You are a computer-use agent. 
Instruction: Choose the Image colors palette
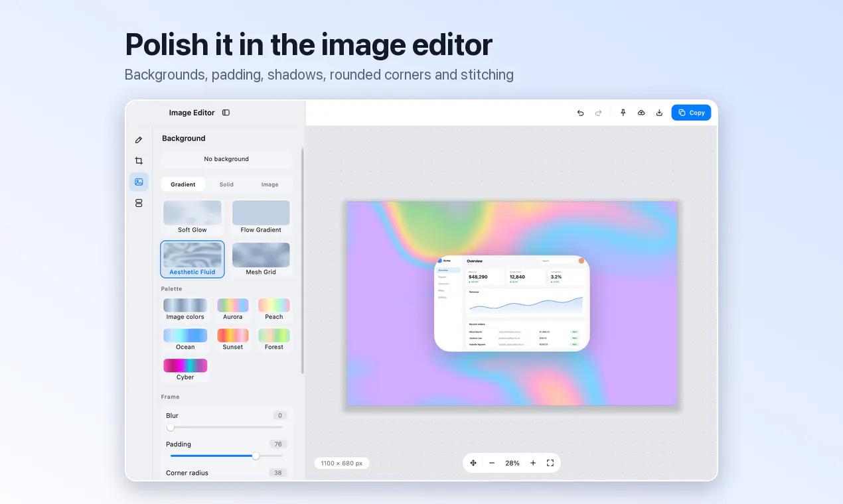click(x=185, y=309)
